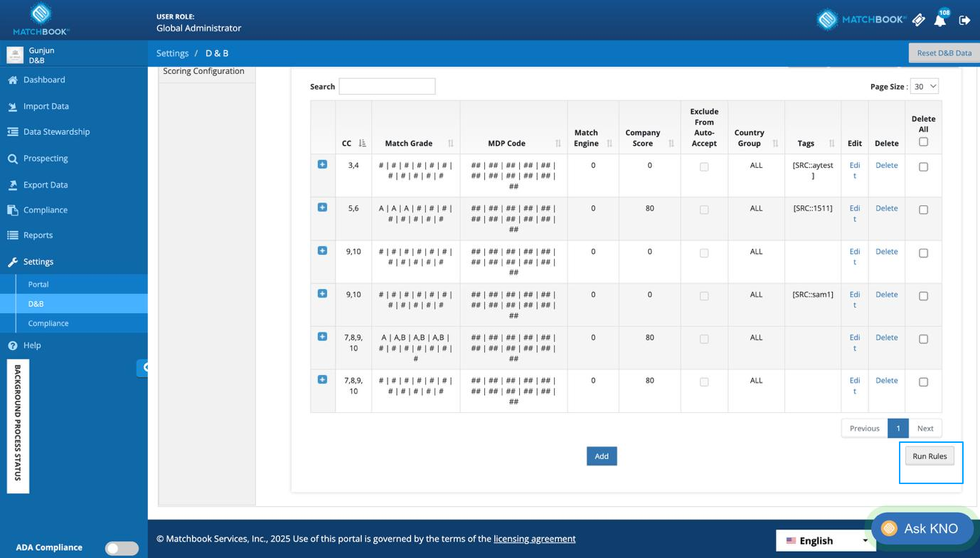Expand the CC 3,4 rule row
This screenshot has width=980, height=558.
click(x=322, y=164)
